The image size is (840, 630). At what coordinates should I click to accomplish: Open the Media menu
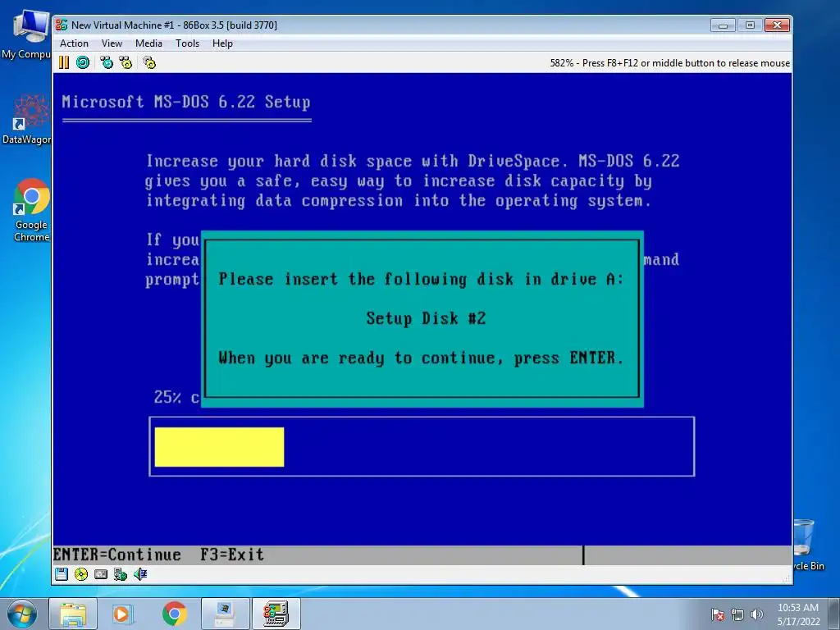[148, 43]
